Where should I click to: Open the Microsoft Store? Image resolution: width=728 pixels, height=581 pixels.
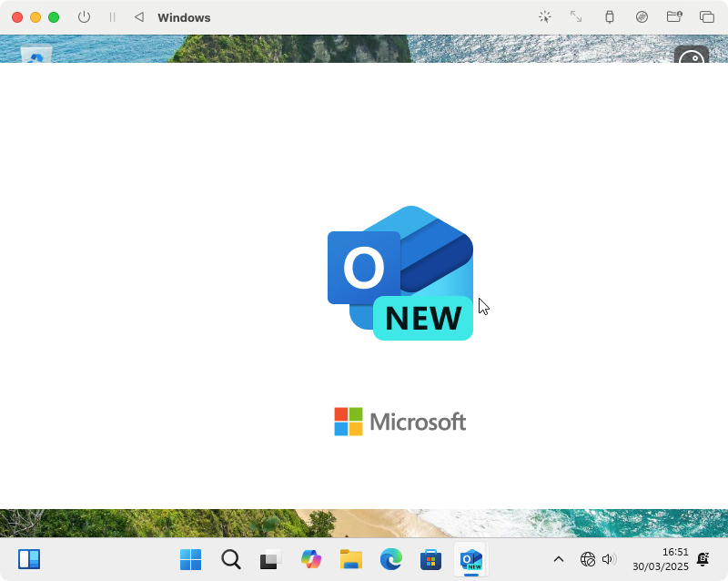tap(430, 559)
